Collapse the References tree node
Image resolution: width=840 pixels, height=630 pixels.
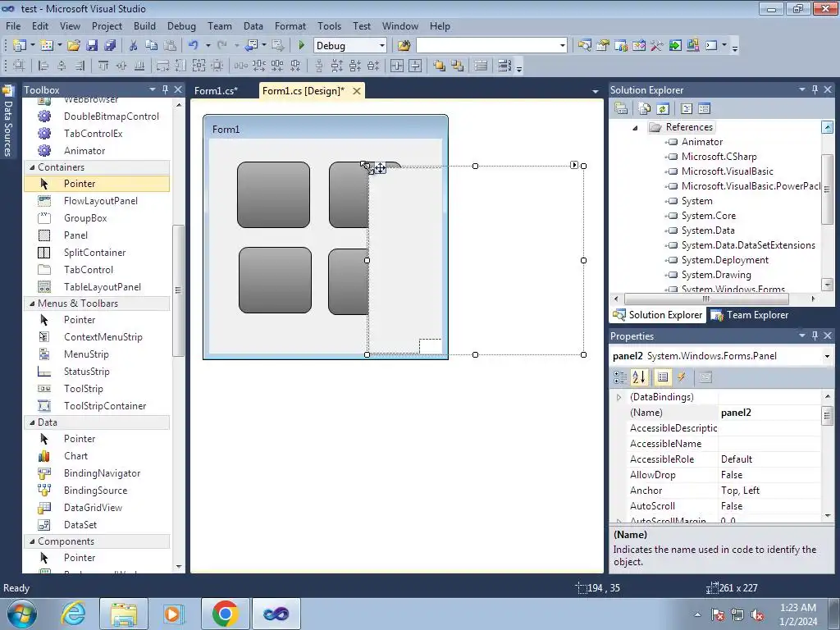tap(636, 127)
